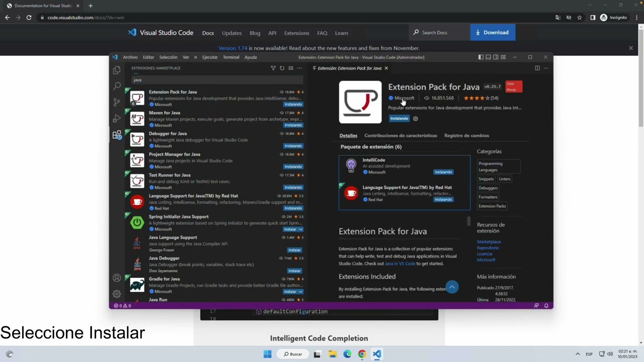Close the Extension Pack for Java editor tab
Screen dimensions: 644x362
pos(386,68)
